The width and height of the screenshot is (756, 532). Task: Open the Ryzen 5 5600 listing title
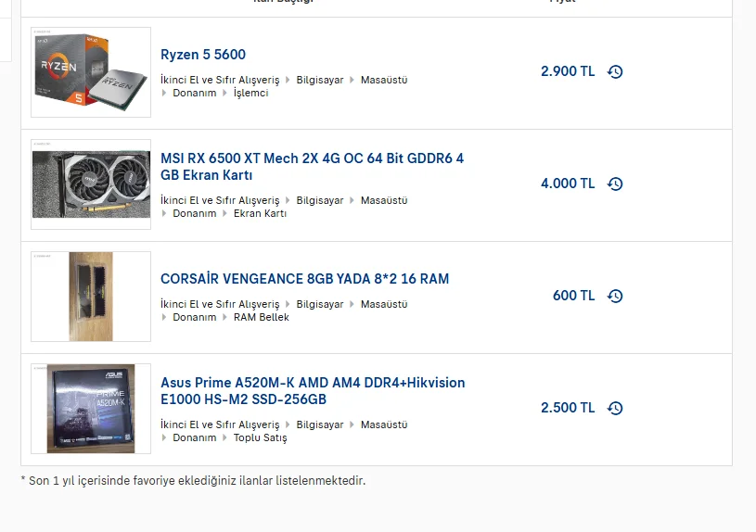(x=203, y=55)
